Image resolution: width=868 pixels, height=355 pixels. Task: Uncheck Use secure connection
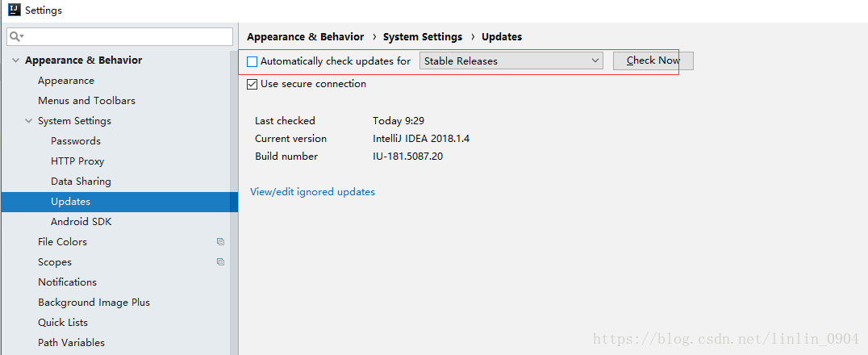(x=252, y=84)
